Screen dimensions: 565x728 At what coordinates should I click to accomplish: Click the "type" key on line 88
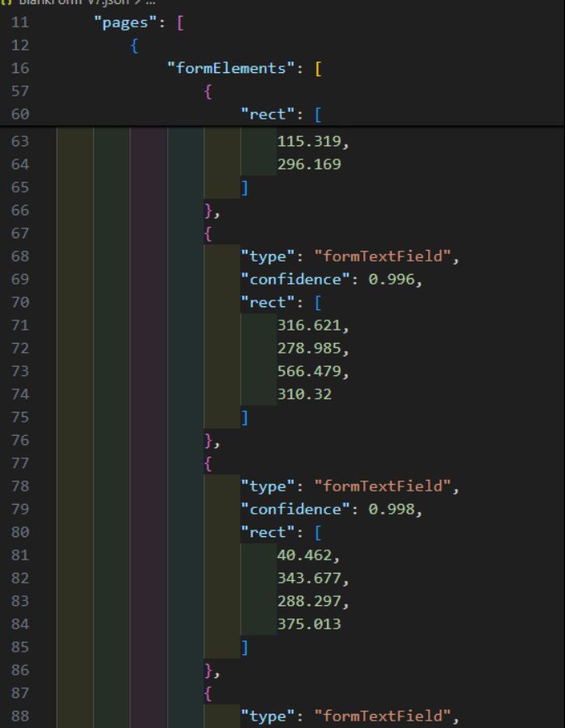[x=267, y=716]
